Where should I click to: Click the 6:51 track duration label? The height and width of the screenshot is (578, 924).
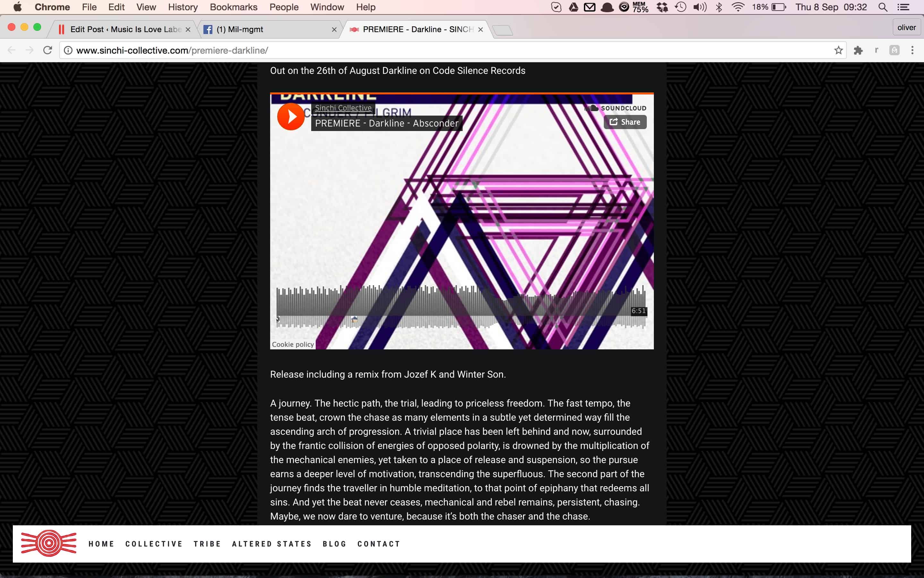[x=638, y=311]
